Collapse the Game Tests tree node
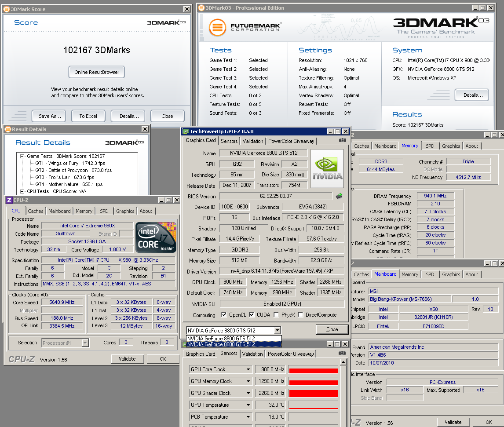 tap(22, 156)
